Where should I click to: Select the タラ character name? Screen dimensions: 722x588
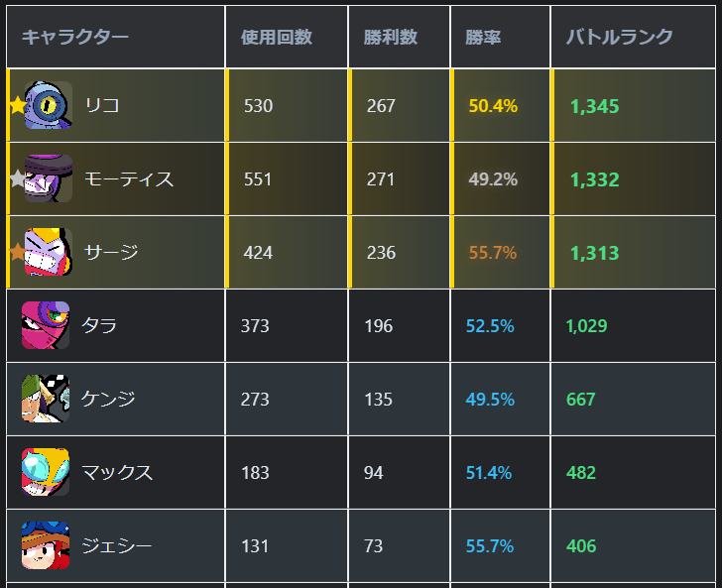[x=100, y=325]
